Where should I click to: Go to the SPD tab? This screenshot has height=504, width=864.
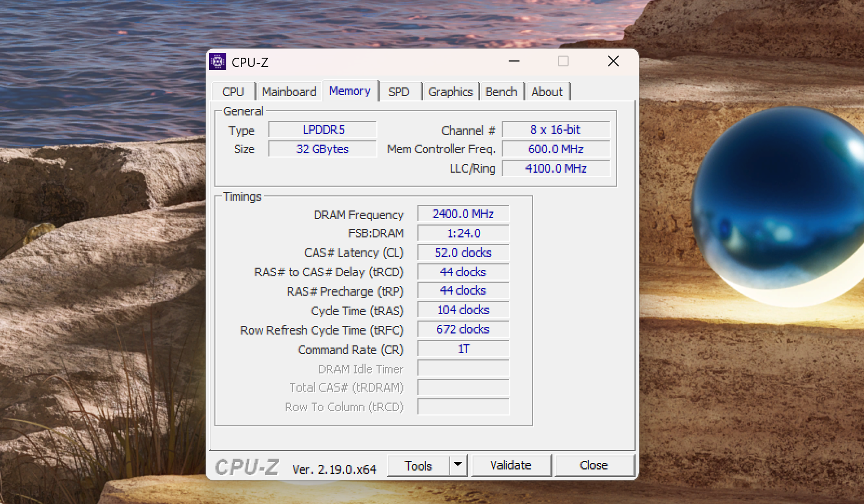pos(399,92)
